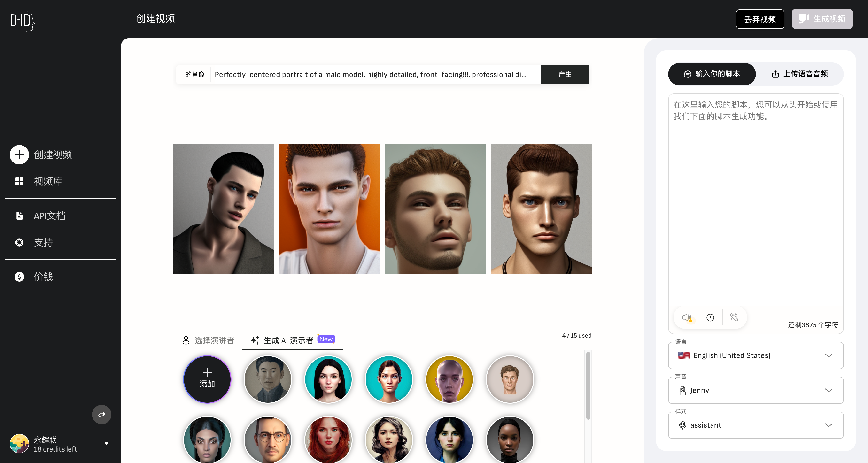Click the 18 credits left text
The width and height of the screenshot is (868, 463).
[x=55, y=449]
